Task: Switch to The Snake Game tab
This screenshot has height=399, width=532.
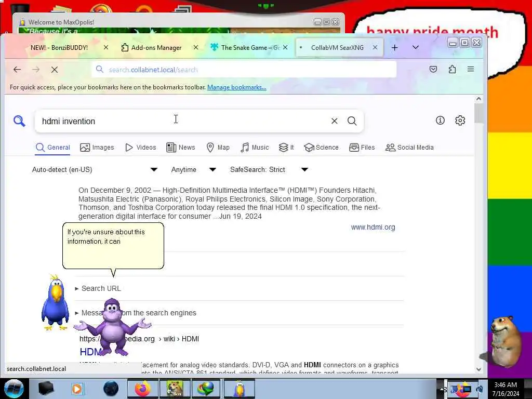Action: click(x=250, y=47)
